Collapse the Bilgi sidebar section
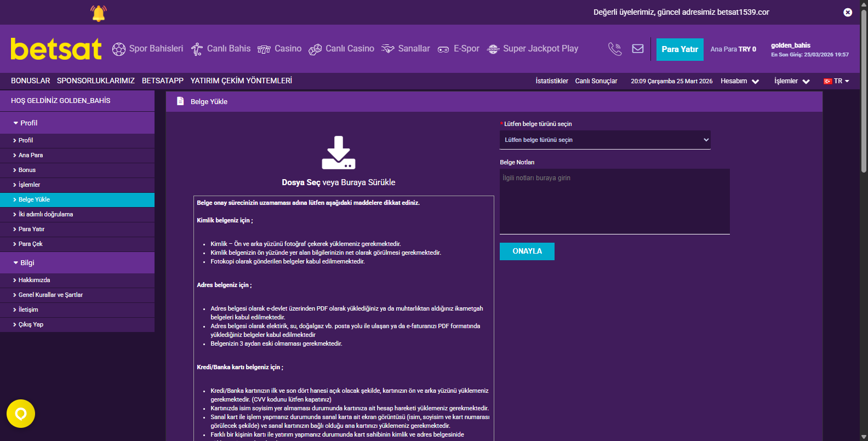Viewport: 868px width, 441px height. (77, 262)
